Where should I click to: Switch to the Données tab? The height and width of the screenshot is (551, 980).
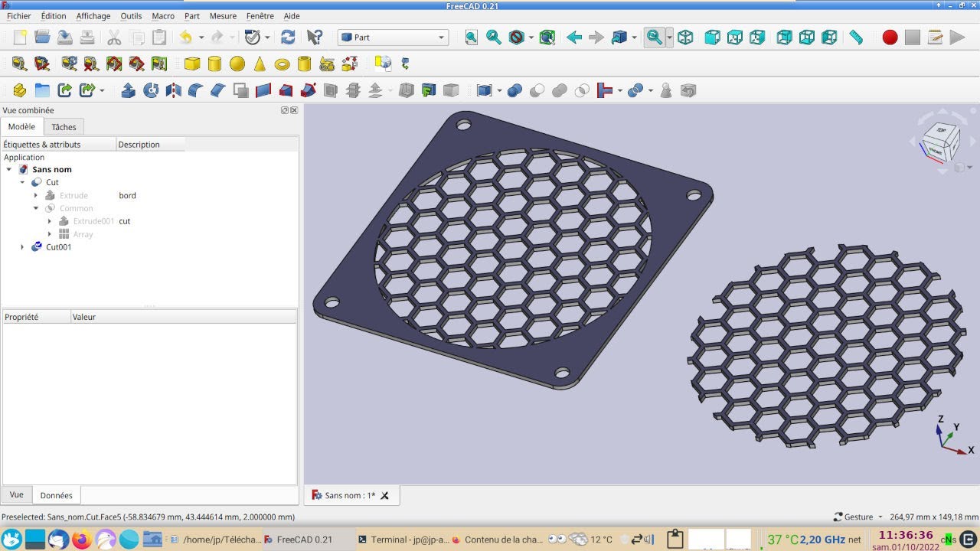pyautogui.click(x=57, y=495)
